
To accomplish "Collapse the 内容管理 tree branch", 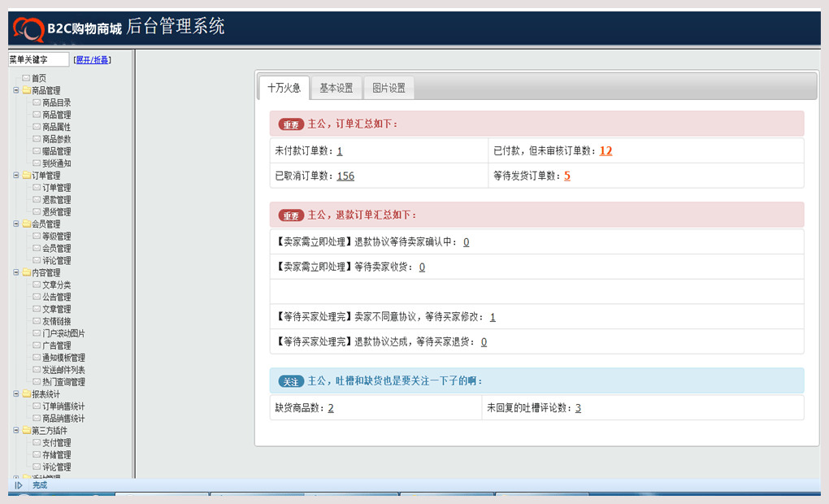I will (15, 272).
